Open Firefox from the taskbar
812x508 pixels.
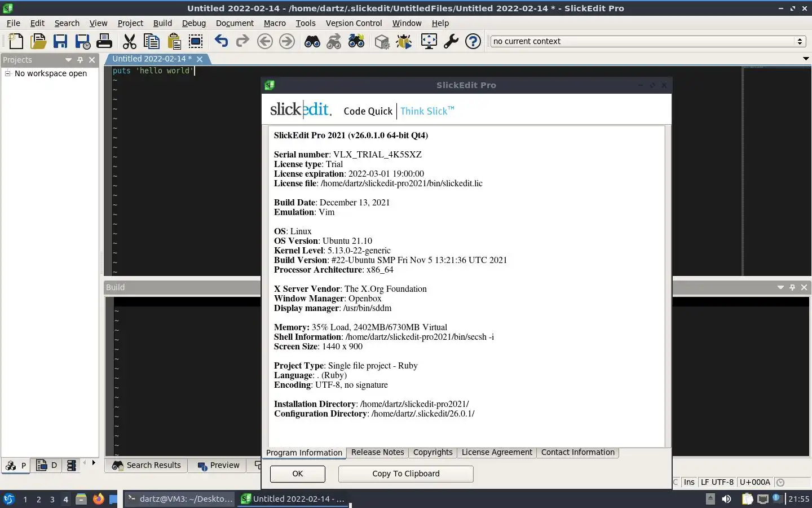pyautogui.click(x=98, y=499)
